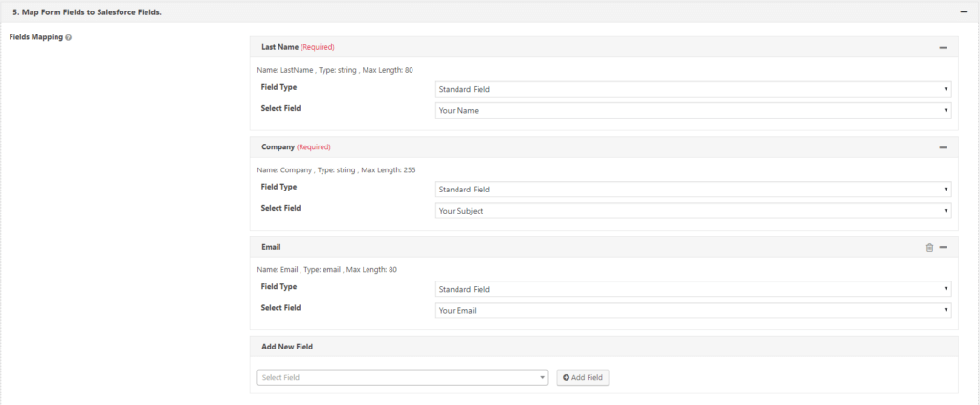This screenshot has height=405, width=980.
Task: Click help icon beside Fields Mapping
Action: (69, 37)
